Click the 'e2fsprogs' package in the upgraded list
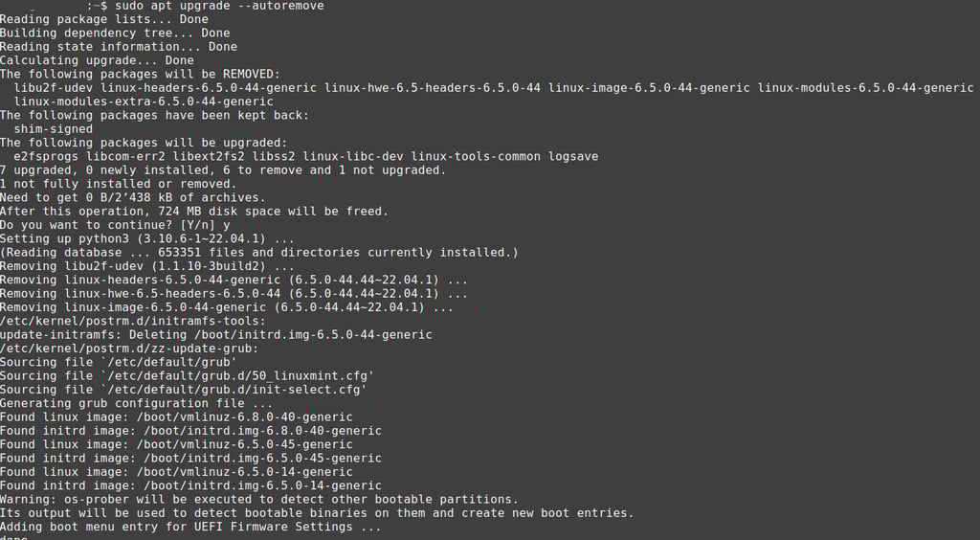The image size is (980, 540). point(47,157)
